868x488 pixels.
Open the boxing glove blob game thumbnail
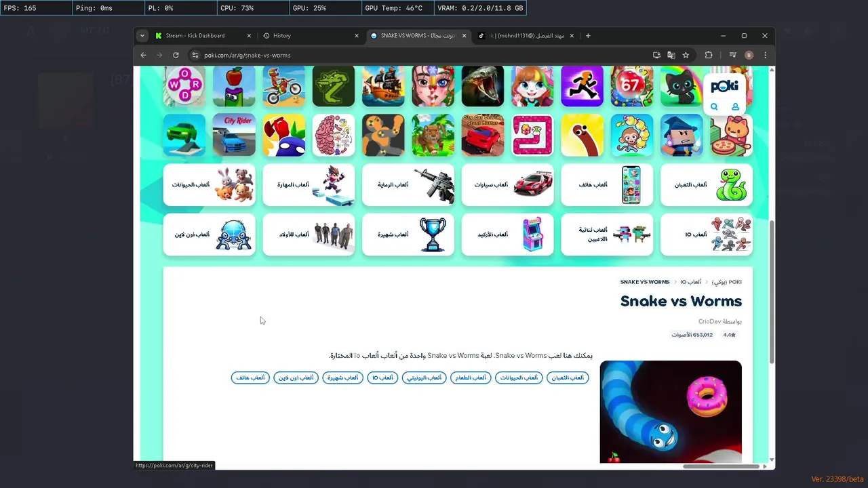click(x=283, y=135)
